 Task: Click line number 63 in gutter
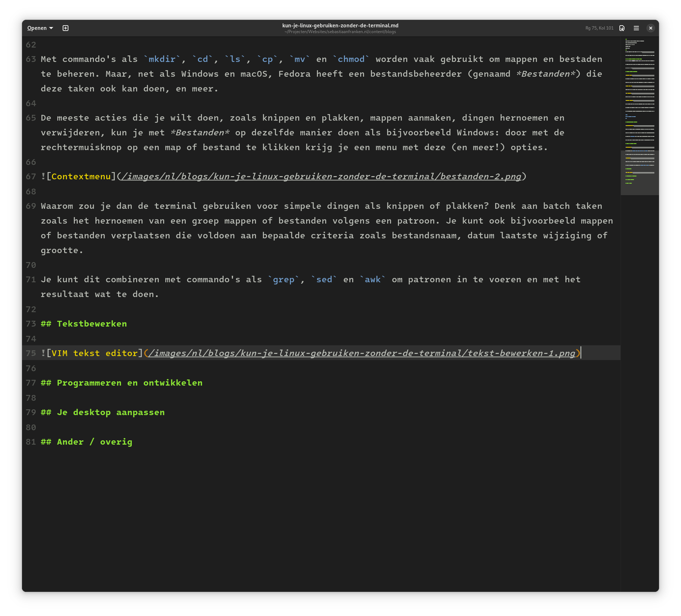point(31,59)
